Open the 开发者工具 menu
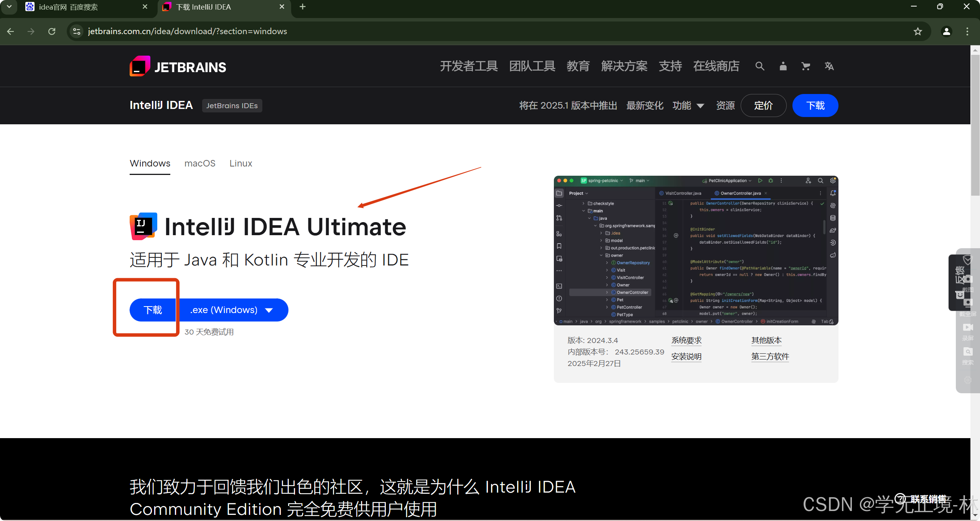Screen dimensions: 980x521 tap(469, 66)
